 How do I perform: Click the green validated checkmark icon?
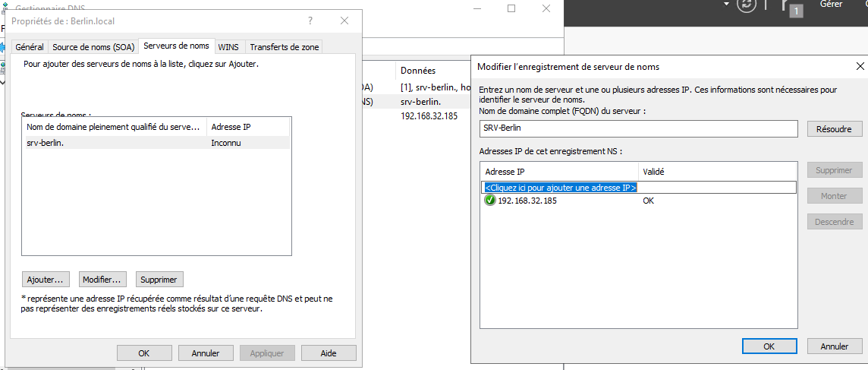click(490, 201)
